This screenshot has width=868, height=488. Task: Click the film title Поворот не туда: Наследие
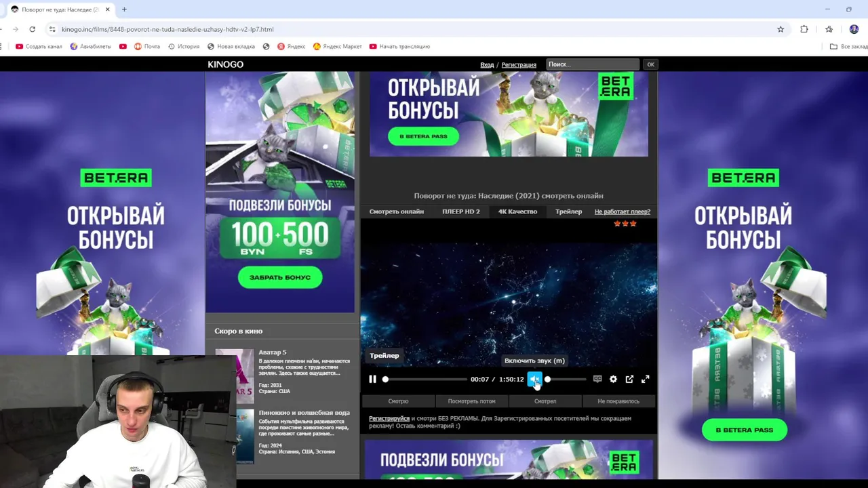click(x=509, y=196)
